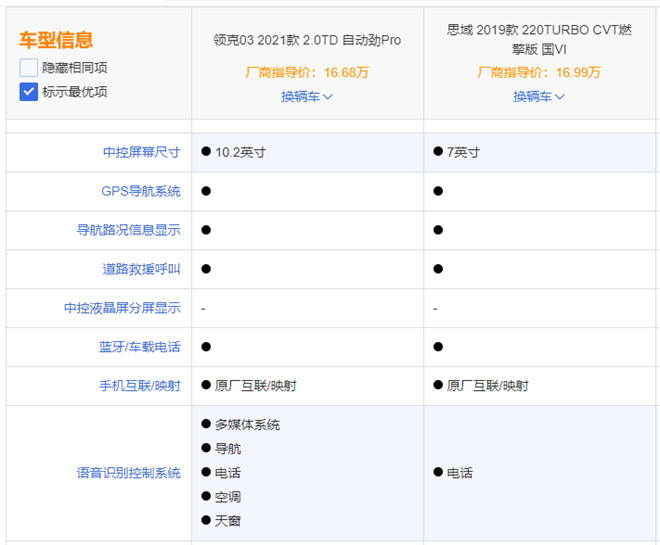Click 电话 voice entry under 领克03

coord(228,473)
